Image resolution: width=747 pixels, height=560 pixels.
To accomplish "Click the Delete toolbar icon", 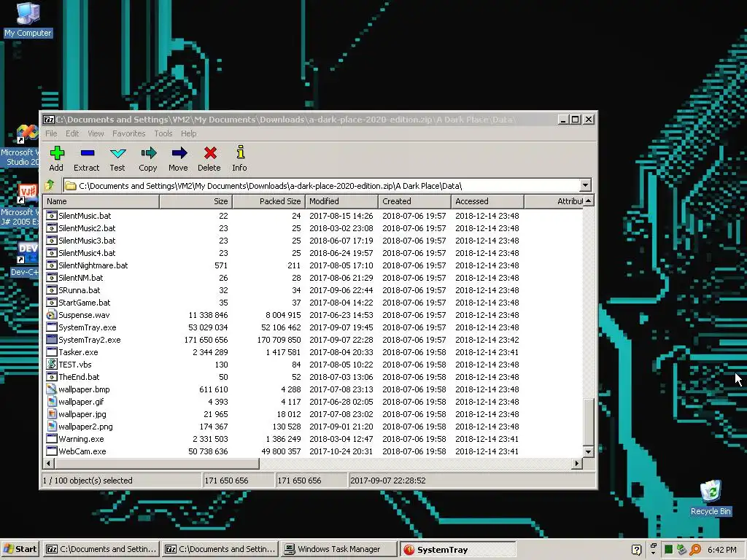I will click(210, 153).
